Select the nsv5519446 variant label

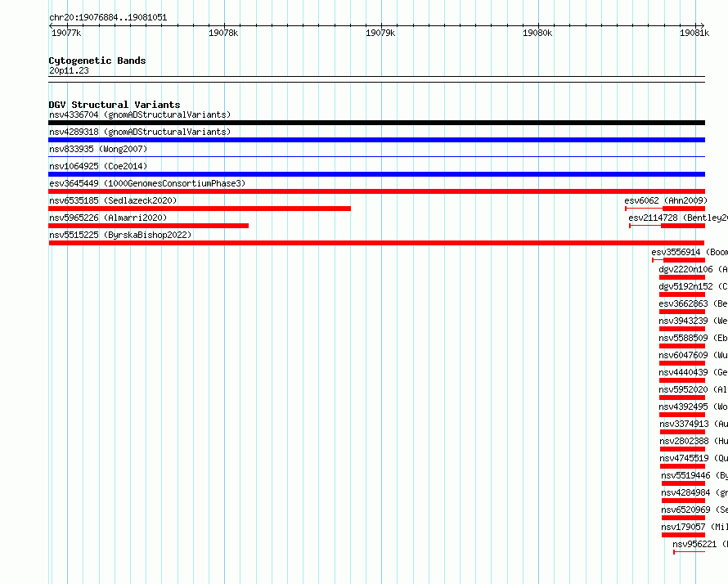[x=694, y=475]
